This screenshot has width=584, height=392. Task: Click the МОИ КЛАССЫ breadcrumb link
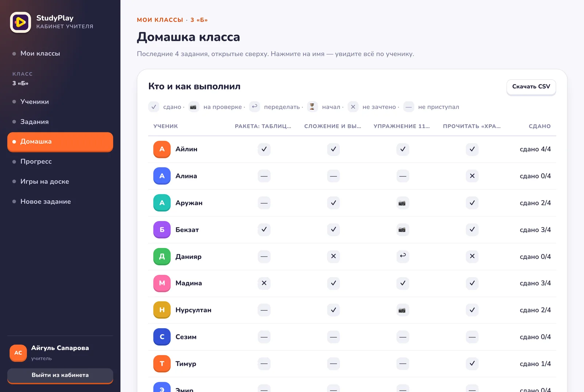point(160,20)
